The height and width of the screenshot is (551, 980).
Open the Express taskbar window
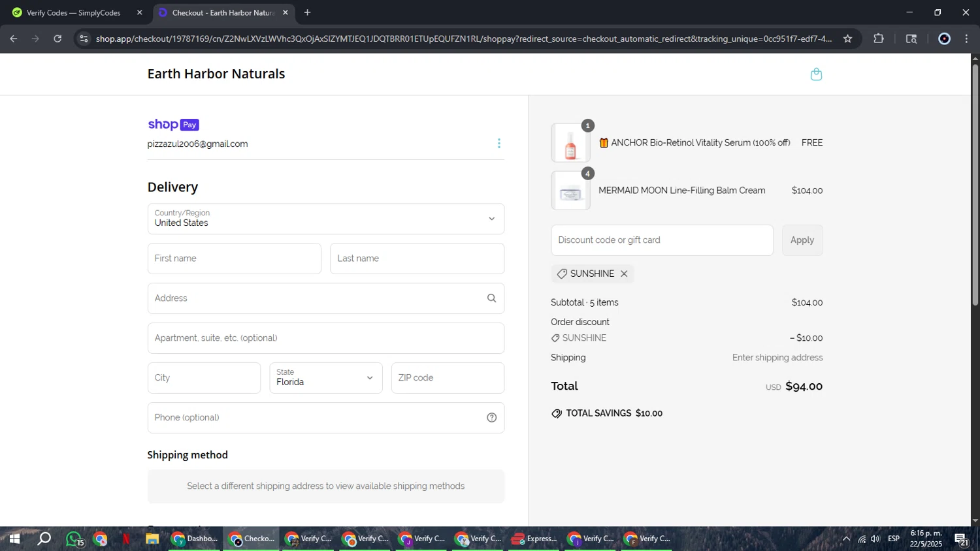point(534,539)
